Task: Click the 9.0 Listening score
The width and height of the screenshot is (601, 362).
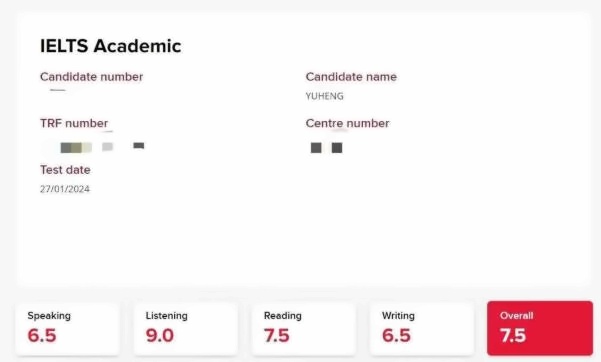Action: tap(160, 336)
